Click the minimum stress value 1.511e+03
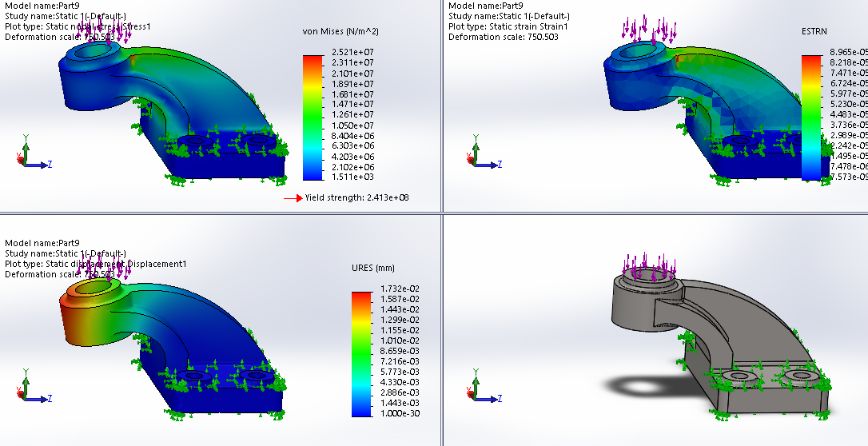868x446 pixels. point(352,177)
